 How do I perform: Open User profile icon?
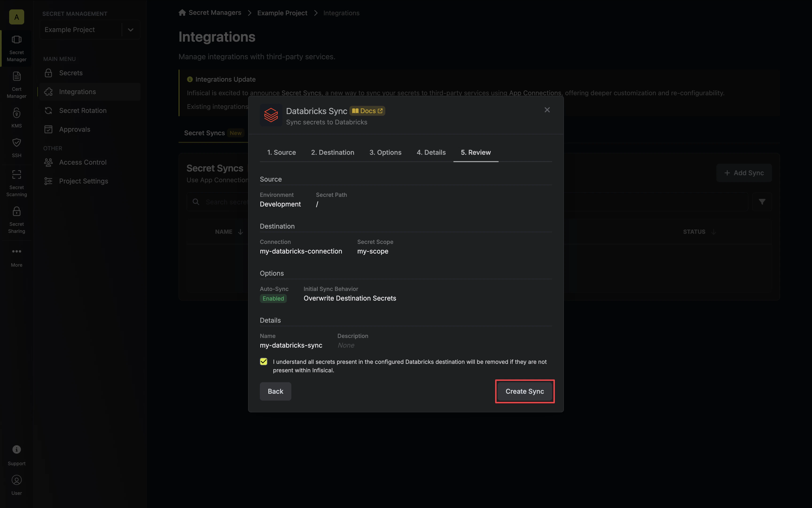(x=16, y=480)
